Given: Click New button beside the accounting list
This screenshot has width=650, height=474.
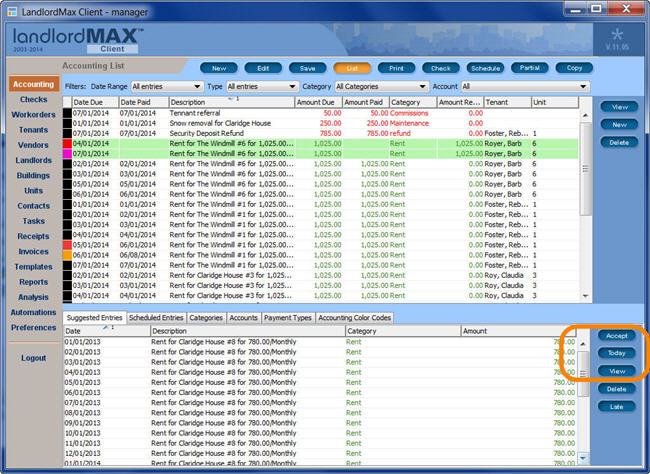Looking at the screenshot, I should pos(619,124).
